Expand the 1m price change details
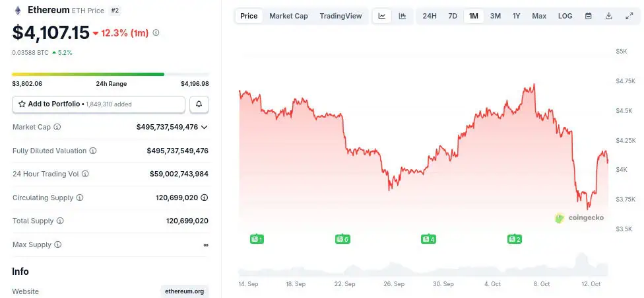The width and height of the screenshot is (644, 298). click(x=156, y=32)
